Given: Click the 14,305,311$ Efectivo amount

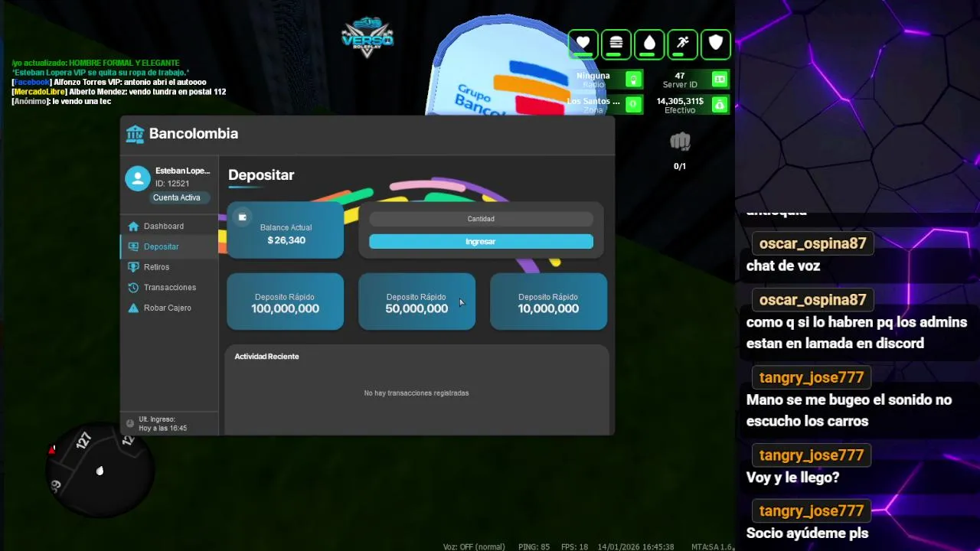Looking at the screenshot, I should click(680, 101).
